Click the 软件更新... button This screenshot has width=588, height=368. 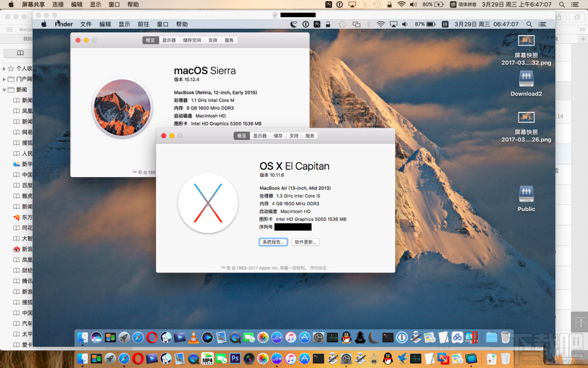305,242
